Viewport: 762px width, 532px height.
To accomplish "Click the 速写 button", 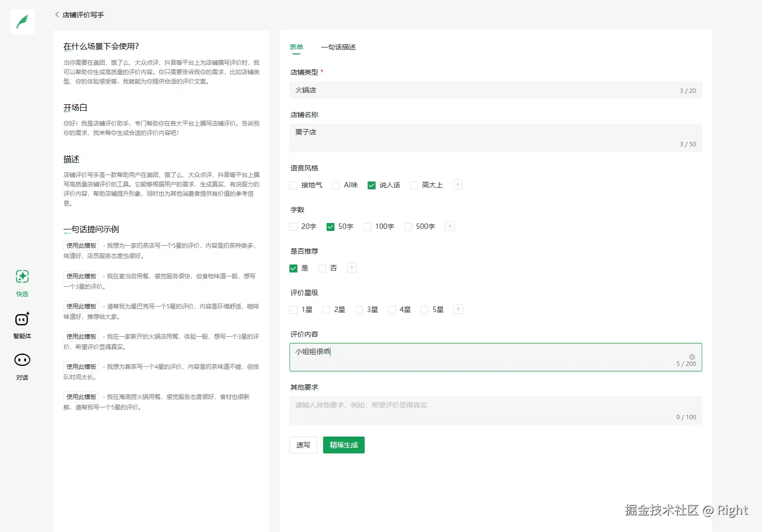I will (303, 445).
